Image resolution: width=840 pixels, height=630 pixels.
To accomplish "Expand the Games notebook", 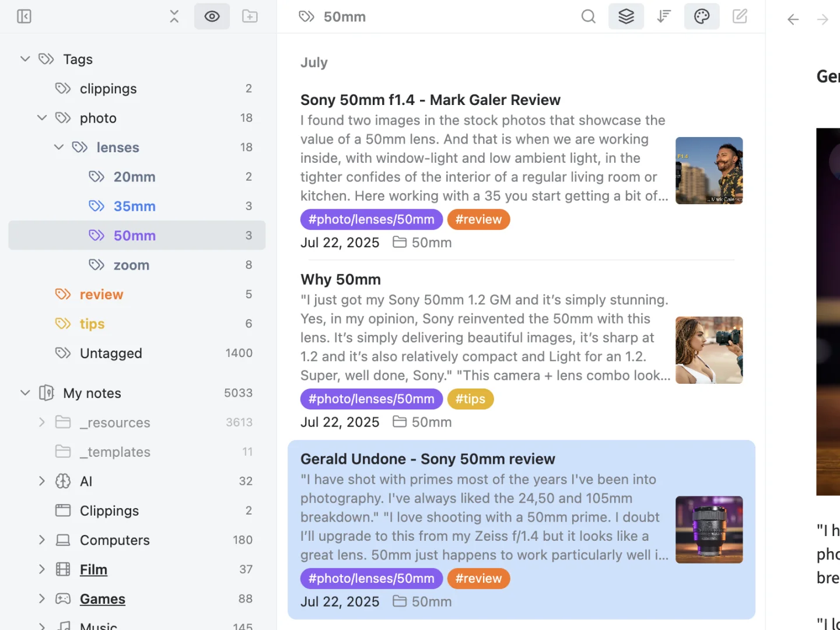I will click(x=42, y=598).
